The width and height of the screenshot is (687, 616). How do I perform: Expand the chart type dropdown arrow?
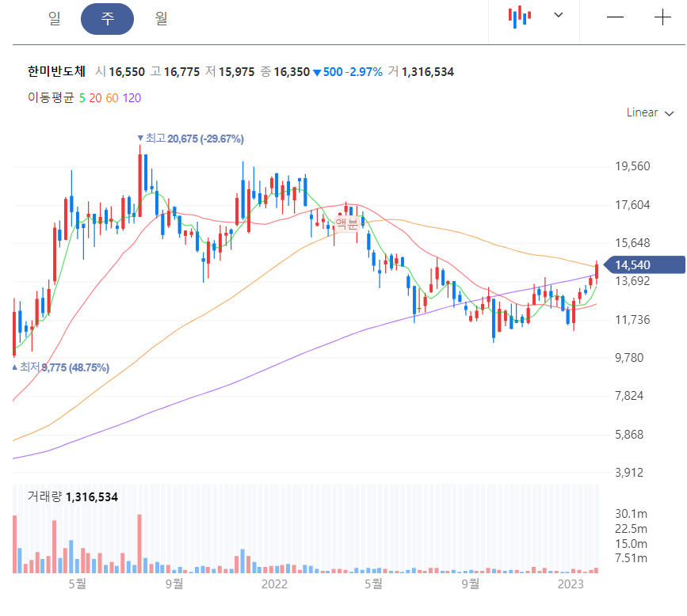[x=558, y=15]
